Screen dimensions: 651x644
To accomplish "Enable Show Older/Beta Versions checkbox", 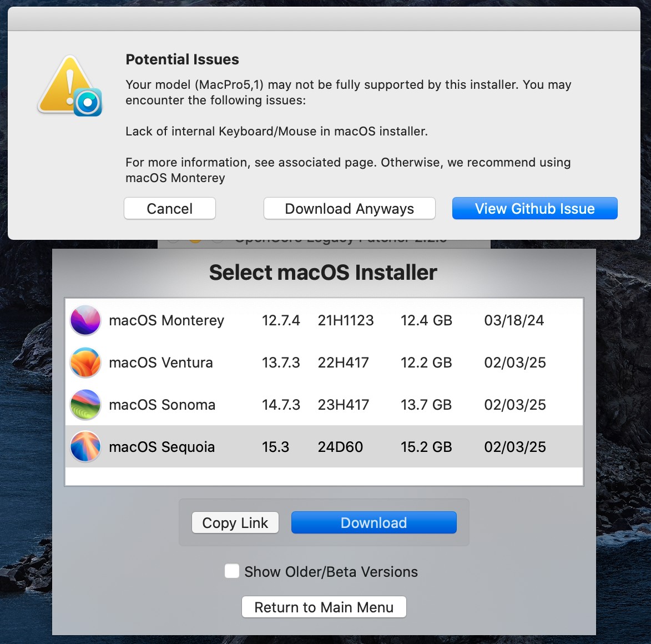I will pos(231,571).
